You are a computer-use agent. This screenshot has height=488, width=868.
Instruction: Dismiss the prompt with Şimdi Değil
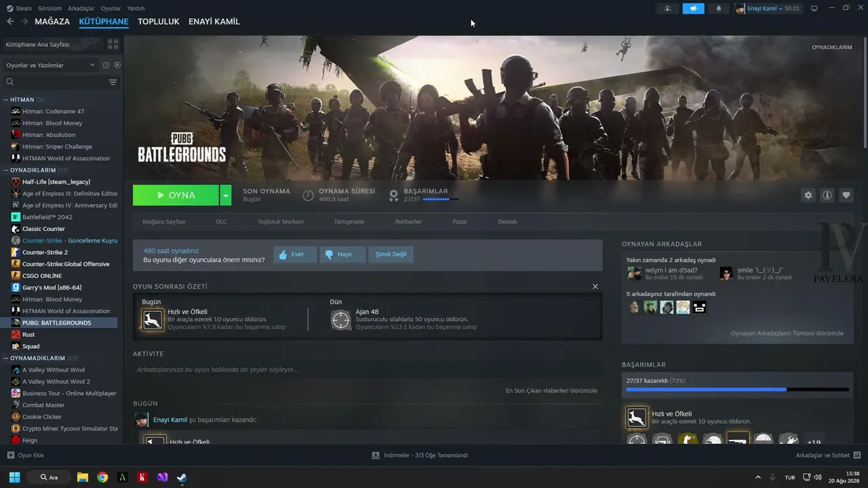(x=391, y=254)
